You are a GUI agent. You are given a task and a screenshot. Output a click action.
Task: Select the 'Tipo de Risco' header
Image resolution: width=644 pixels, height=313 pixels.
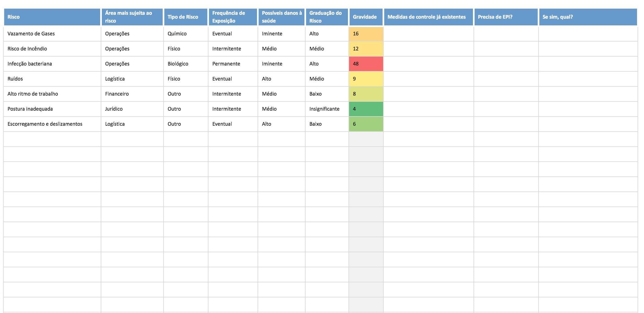pyautogui.click(x=186, y=17)
